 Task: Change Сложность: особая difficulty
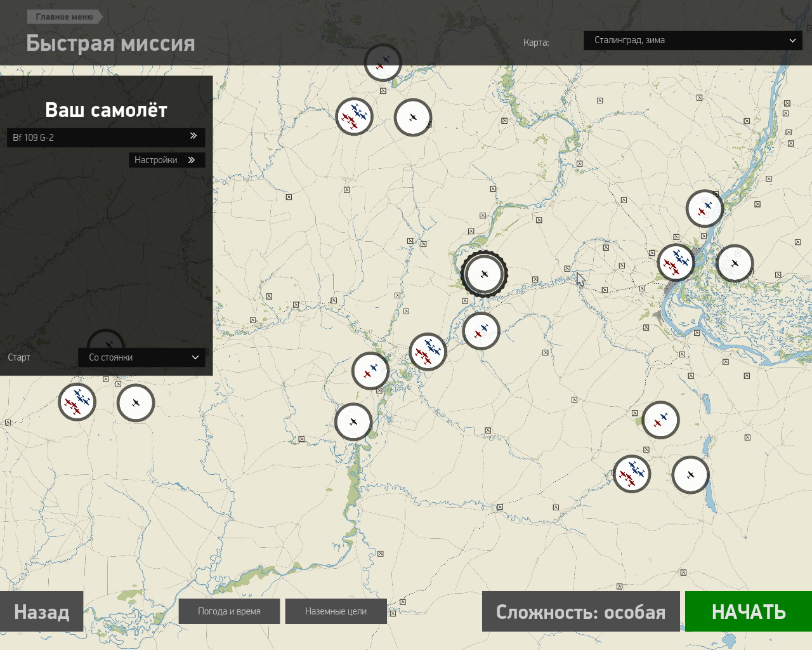click(x=580, y=611)
